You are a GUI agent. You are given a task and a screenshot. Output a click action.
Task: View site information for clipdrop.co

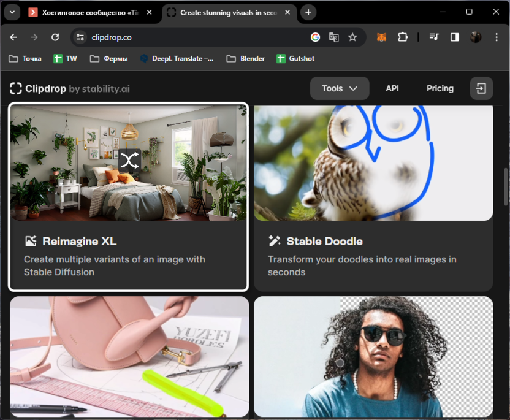click(x=80, y=37)
